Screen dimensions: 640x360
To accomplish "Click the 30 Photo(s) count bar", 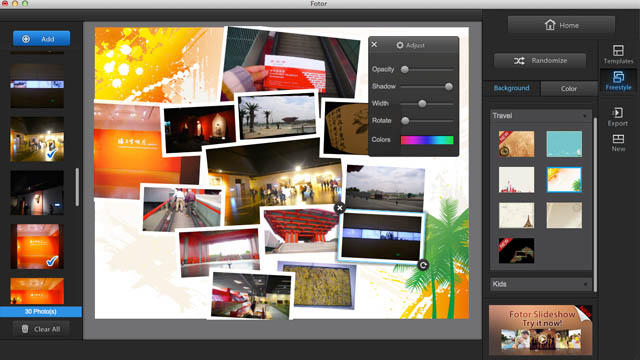I will (41, 312).
